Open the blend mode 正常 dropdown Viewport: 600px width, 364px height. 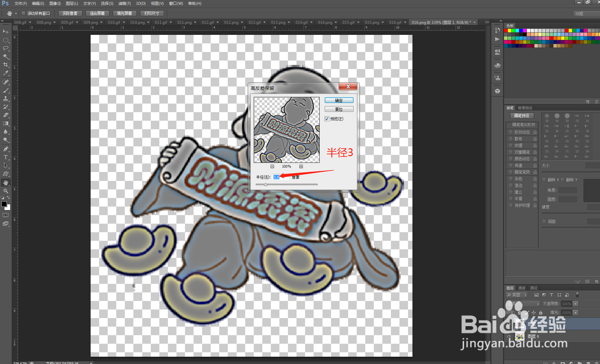click(x=523, y=304)
